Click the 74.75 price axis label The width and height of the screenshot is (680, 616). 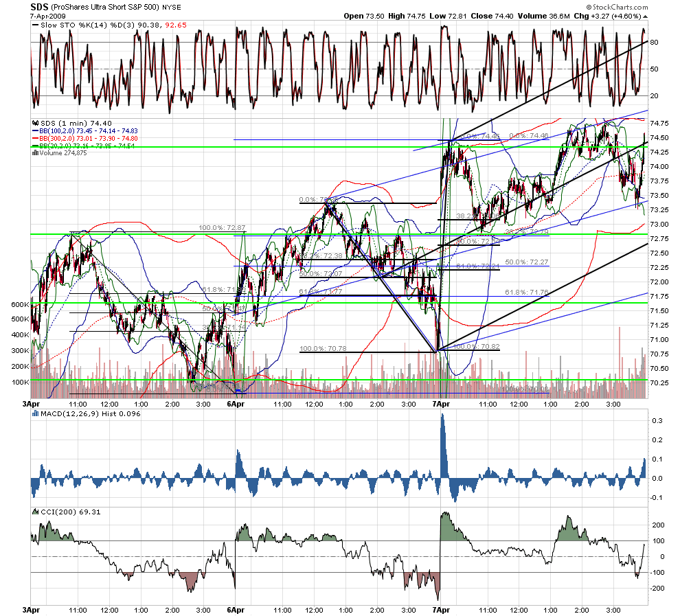[x=659, y=123]
